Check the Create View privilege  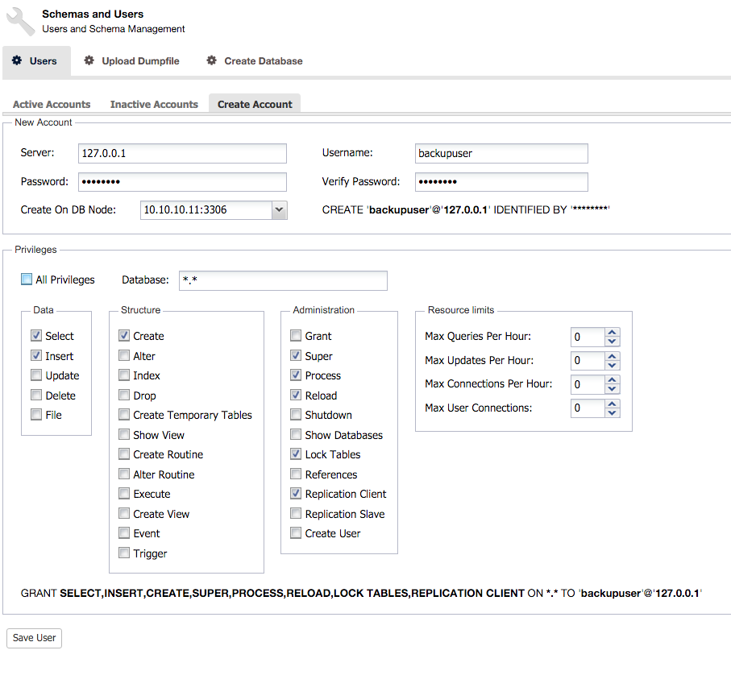pyautogui.click(x=123, y=514)
